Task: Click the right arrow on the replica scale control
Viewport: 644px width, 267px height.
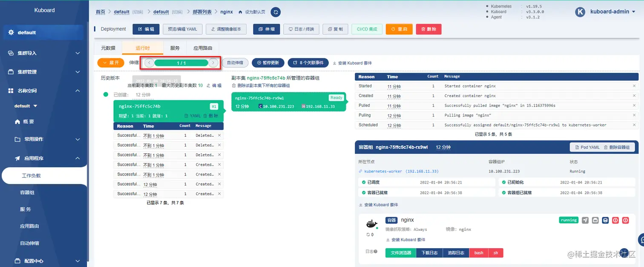Action: click(213, 62)
